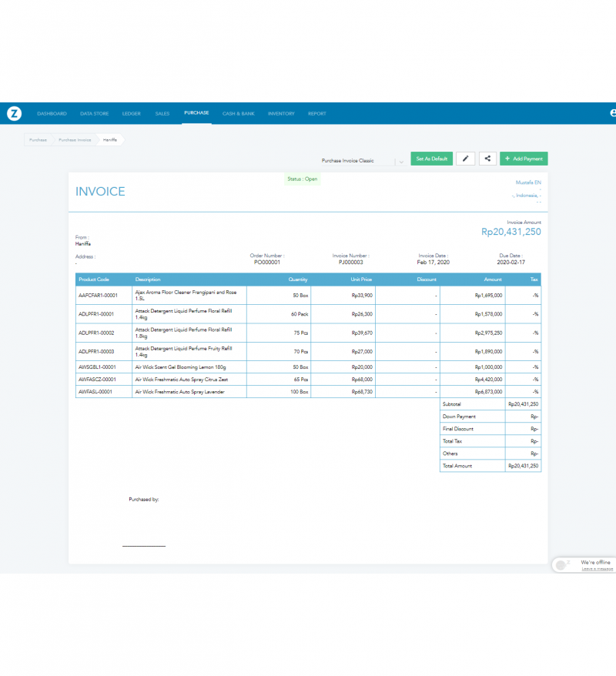Click the share icon beside the pencil
Viewport: 616px width, 676px height.
tap(487, 158)
